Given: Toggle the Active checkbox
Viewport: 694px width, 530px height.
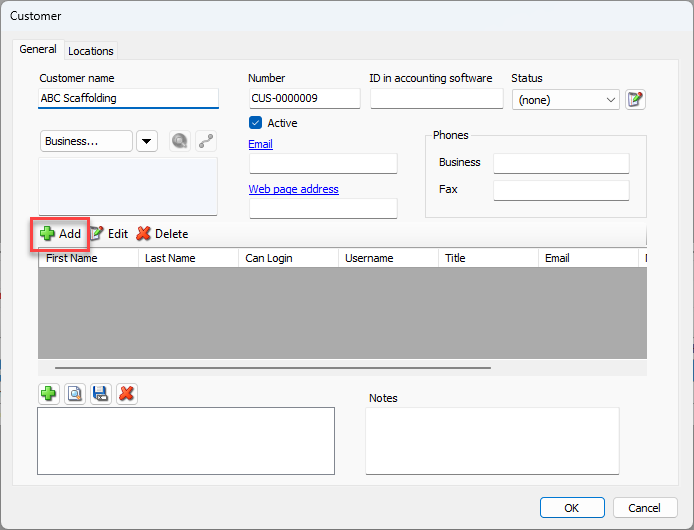Looking at the screenshot, I should point(255,123).
